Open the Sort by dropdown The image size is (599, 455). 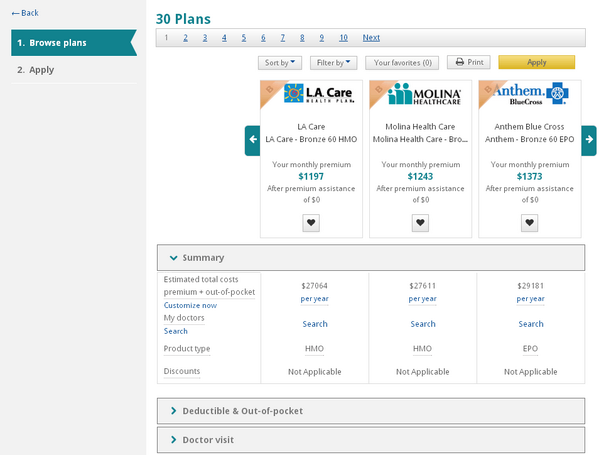[x=280, y=63]
